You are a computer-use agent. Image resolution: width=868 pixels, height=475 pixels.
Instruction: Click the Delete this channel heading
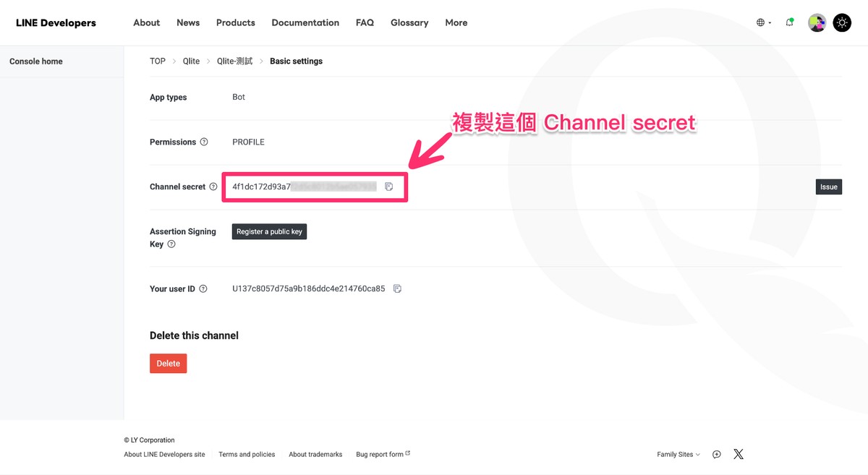pyautogui.click(x=194, y=335)
